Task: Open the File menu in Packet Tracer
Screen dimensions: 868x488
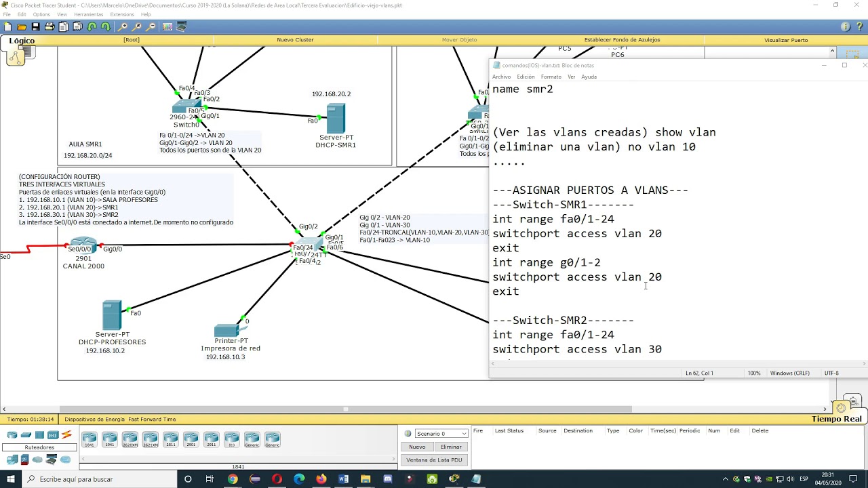Action: [7, 14]
